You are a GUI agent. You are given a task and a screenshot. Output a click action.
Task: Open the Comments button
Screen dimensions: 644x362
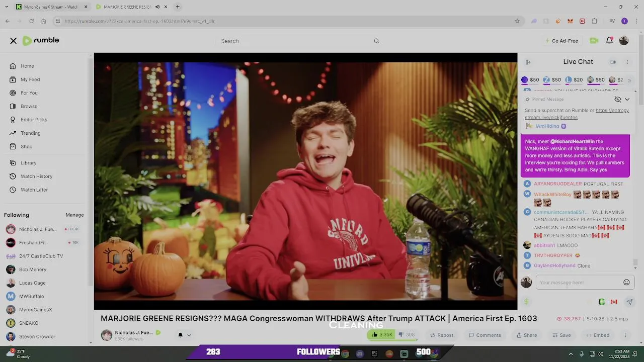tap(485, 335)
